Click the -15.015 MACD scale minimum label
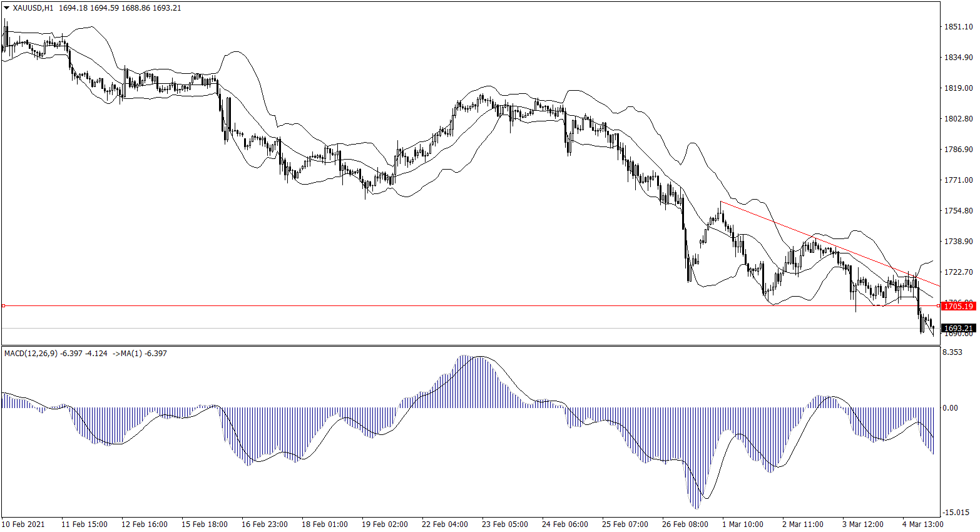 tap(956, 513)
